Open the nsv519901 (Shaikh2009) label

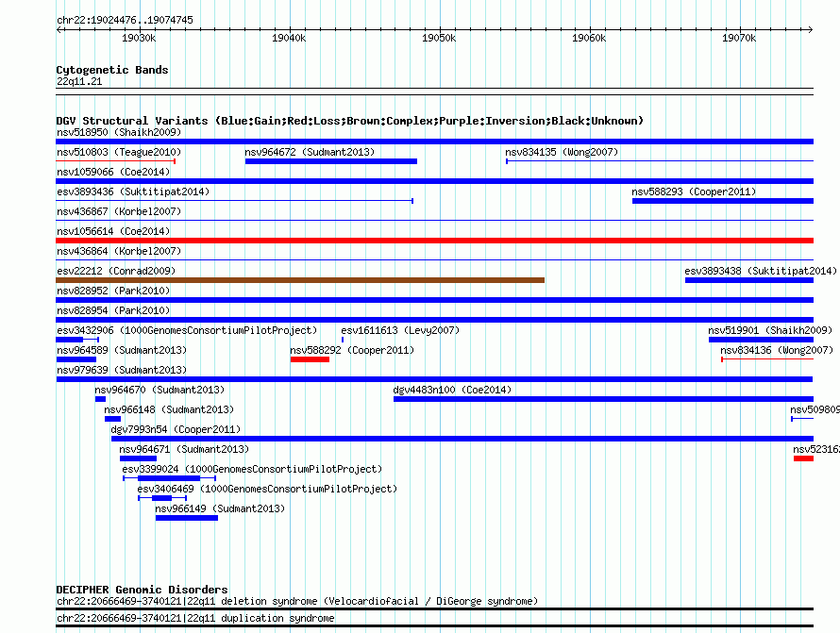(x=770, y=330)
